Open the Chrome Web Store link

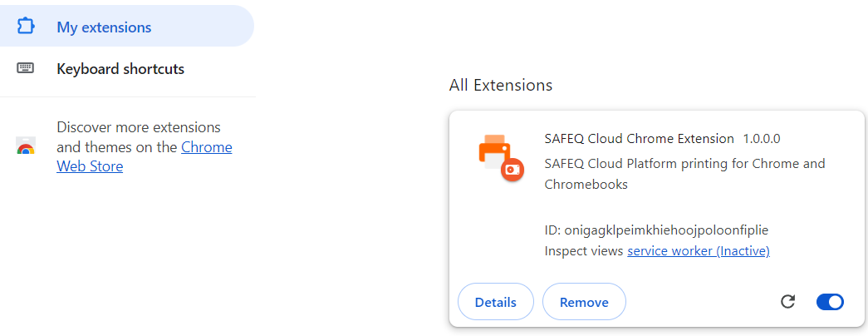pyautogui.click(x=206, y=148)
